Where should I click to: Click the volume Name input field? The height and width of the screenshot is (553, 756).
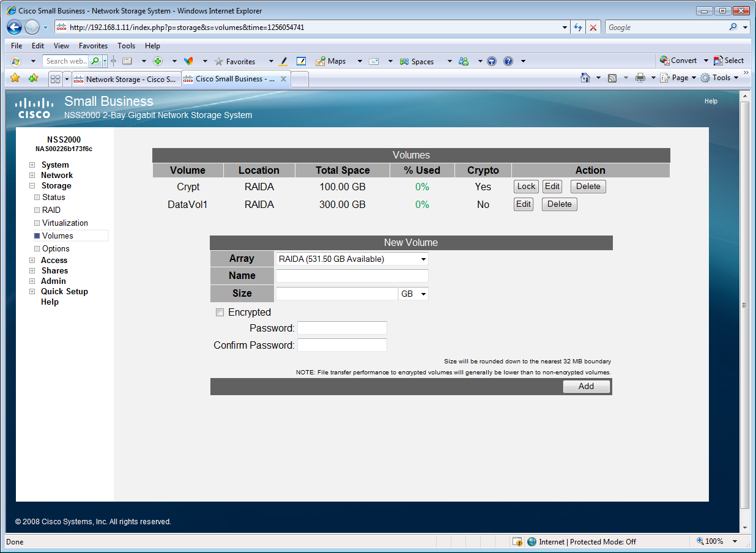pyautogui.click(x=352, y=276)
